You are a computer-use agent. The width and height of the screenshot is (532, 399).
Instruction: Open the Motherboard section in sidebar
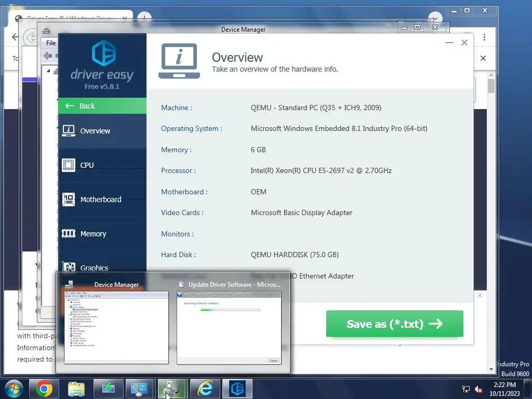[102, 199]
